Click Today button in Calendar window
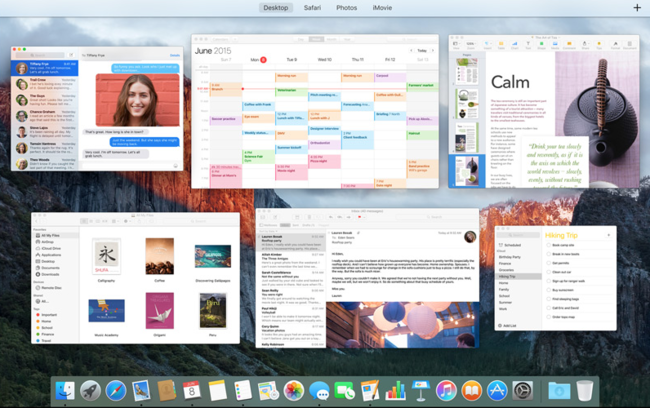650x408 pixels. click(x=422, y=50)
